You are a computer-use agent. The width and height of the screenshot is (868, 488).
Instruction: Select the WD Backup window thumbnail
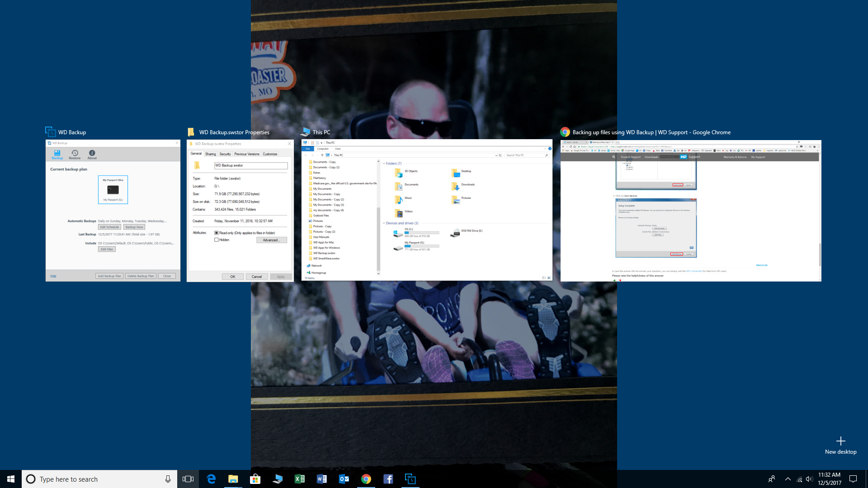point(113,210)
